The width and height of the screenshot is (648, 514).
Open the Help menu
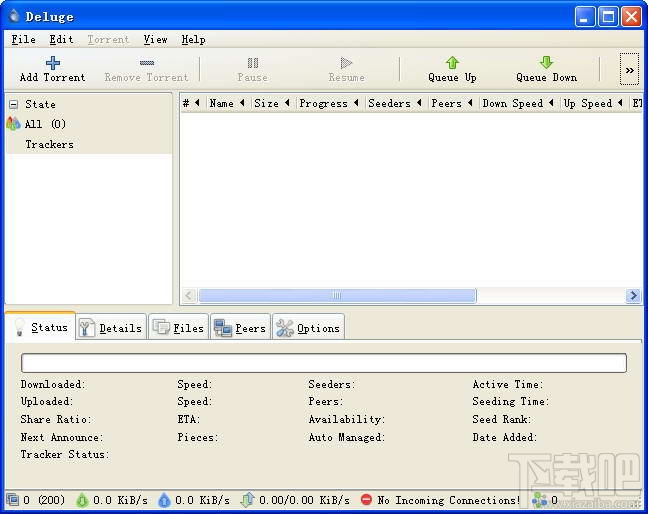(193, 40)
